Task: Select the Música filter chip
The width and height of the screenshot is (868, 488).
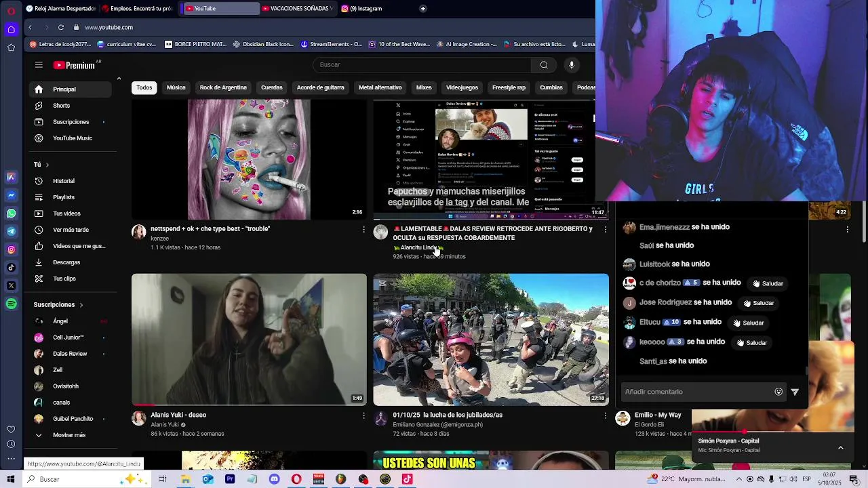Action: pyautogui.click(x=176, y=87)
